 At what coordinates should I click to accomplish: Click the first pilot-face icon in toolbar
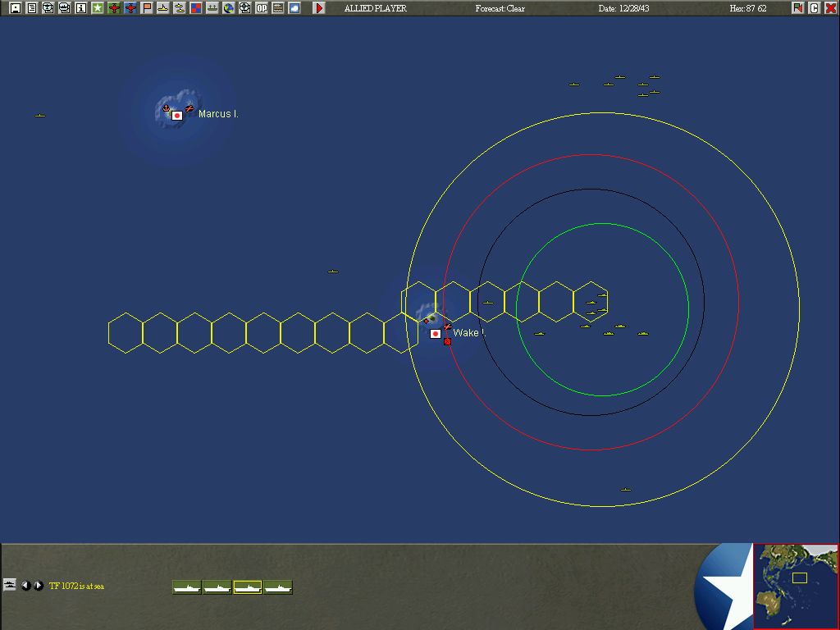point(48,8)
